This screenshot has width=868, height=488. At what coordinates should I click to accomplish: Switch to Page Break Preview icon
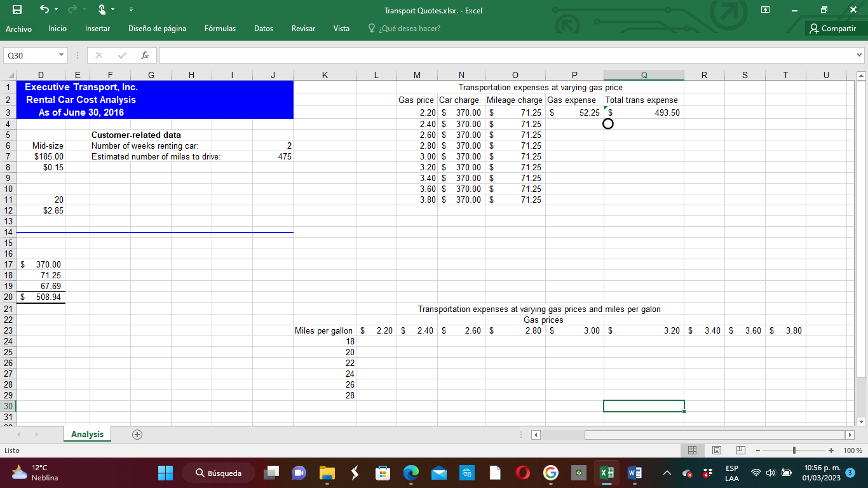coord(740,451)
